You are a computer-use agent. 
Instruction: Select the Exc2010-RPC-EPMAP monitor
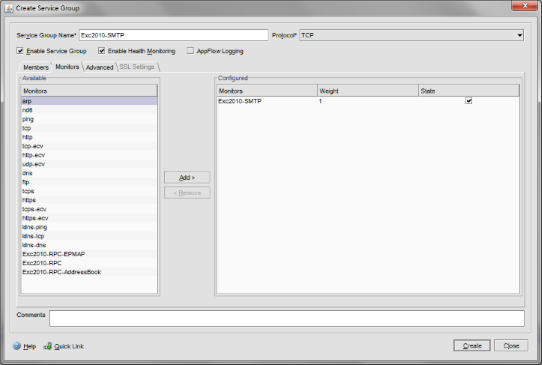pos(89,254)
